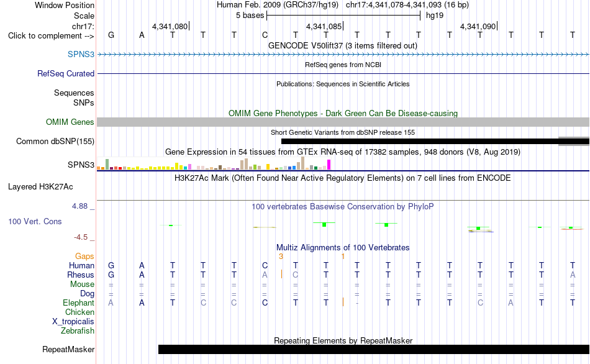Screen dimensions: 590x364
Task: Click the SNPs publications sub-label
Action: coord(84,102)
